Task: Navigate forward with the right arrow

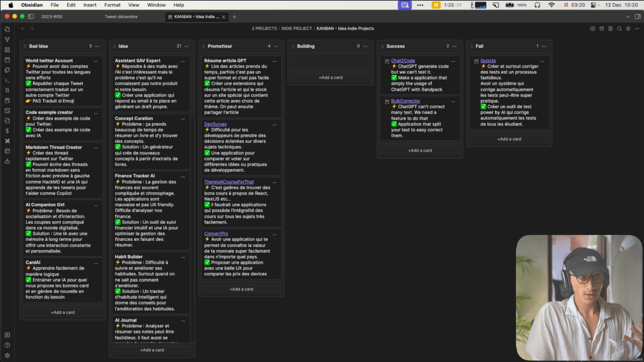Action: coord(32,28)
